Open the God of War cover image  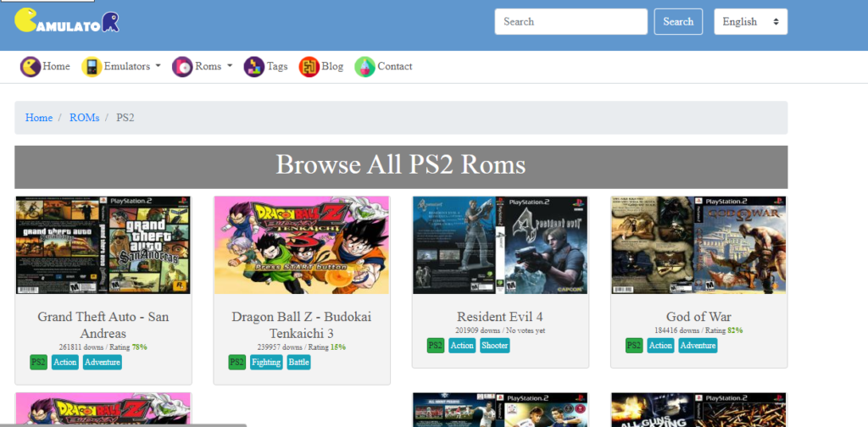pos(699,245)
